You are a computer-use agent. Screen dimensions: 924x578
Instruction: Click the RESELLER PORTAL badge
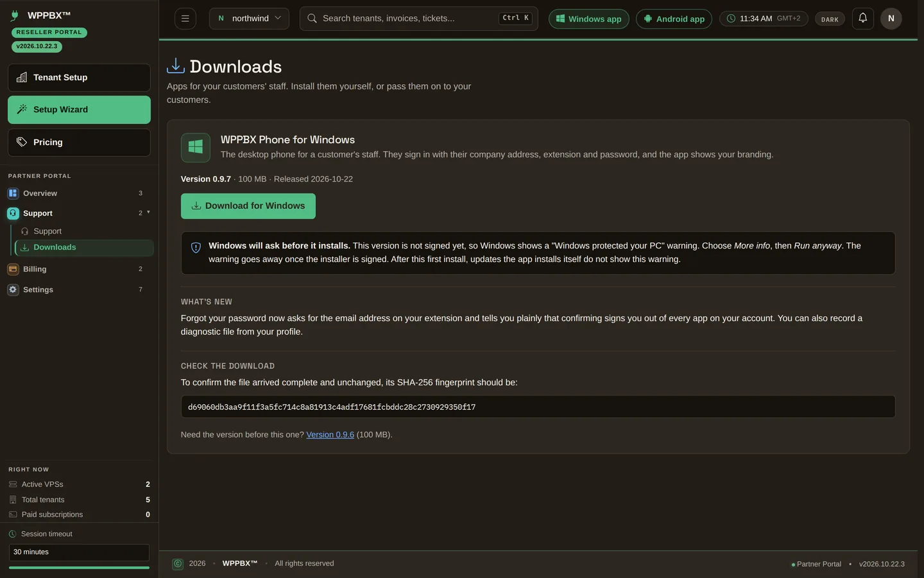[49, 32]
